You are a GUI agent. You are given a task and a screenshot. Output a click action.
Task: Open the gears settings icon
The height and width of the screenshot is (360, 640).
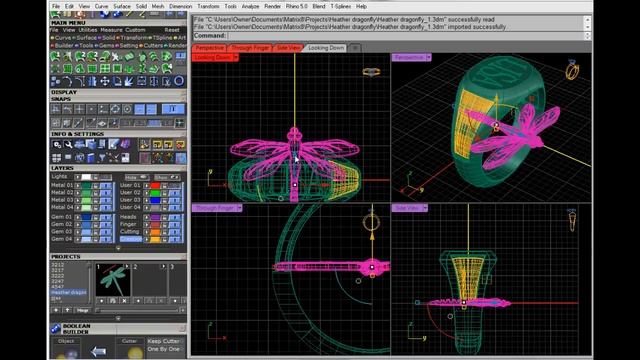point(56,144)
